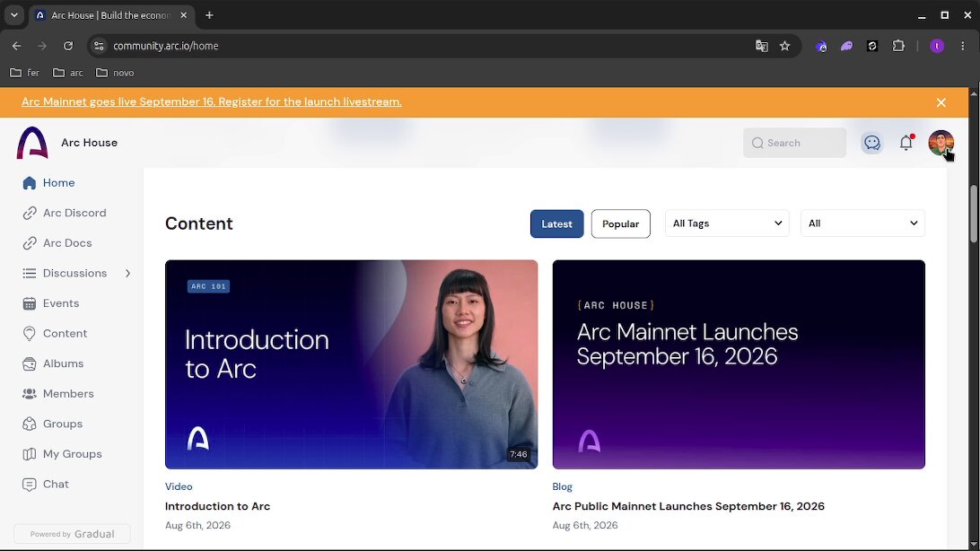
Task: Open the user profile avatar menu
Action: (941, 143)
